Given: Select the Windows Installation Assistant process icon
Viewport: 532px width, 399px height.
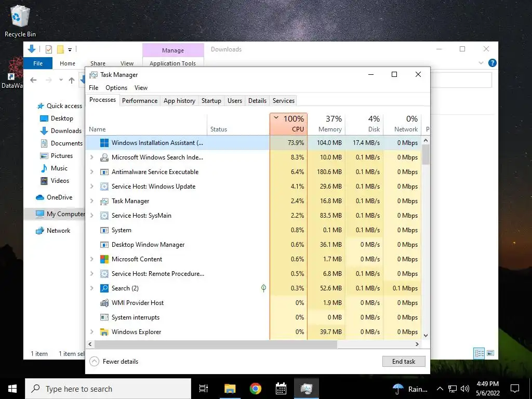Looking at the screenshot, I should coord(104,143).
